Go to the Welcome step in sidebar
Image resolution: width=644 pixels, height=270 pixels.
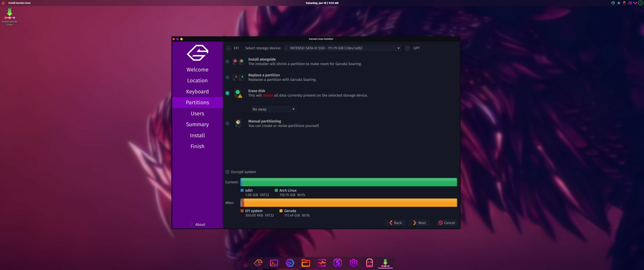tap(197, 70)
